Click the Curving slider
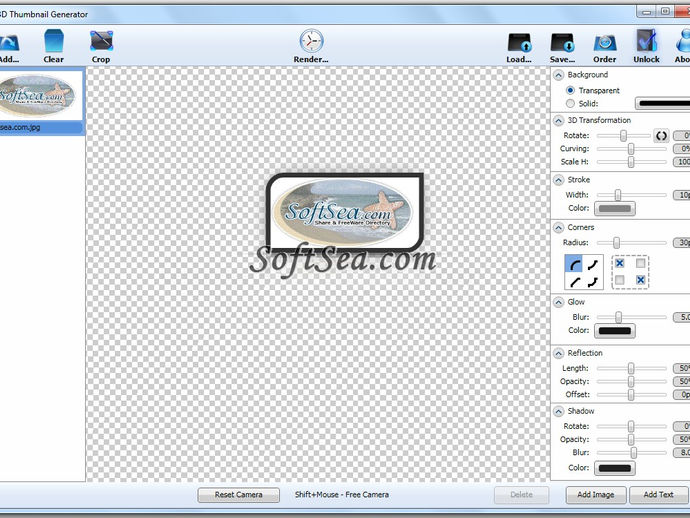The width and height of the screenshot is (690, 518). (x=631, y=149)
